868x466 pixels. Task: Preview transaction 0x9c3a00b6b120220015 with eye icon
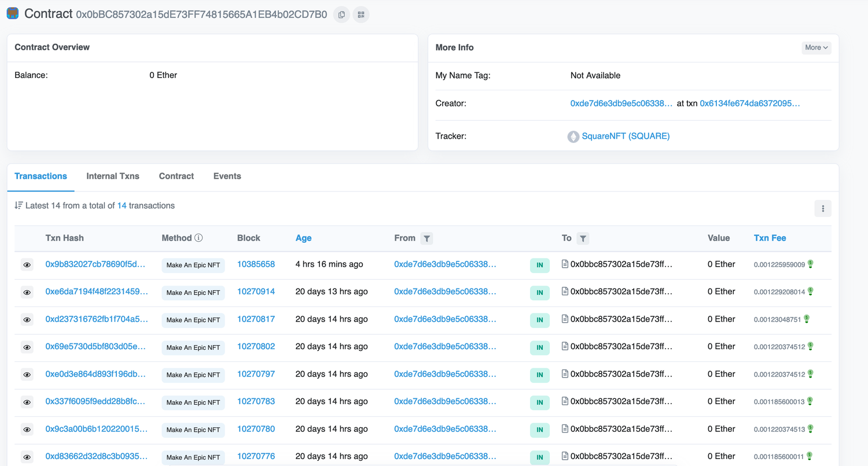coord(27,430)
